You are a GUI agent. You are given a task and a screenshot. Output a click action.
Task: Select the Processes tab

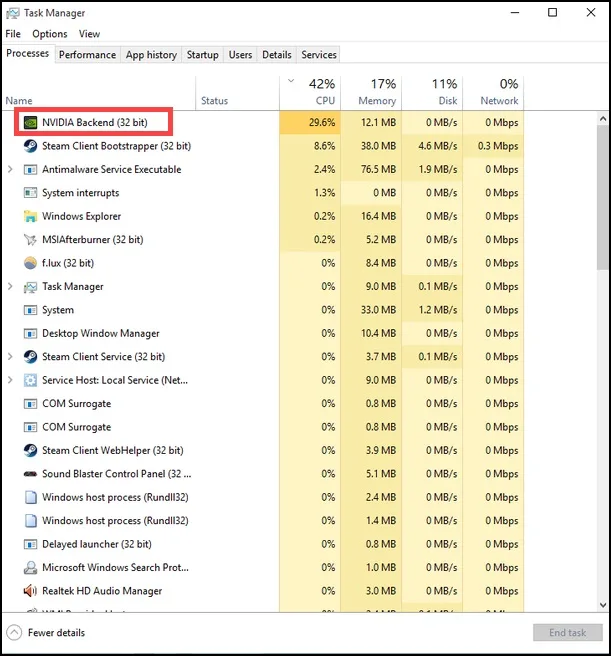[x=28, y=54]
